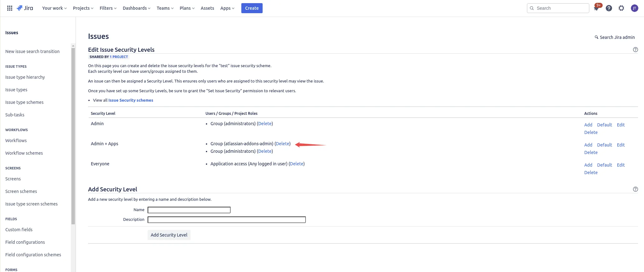Open New issue search transition

(32, 51)
